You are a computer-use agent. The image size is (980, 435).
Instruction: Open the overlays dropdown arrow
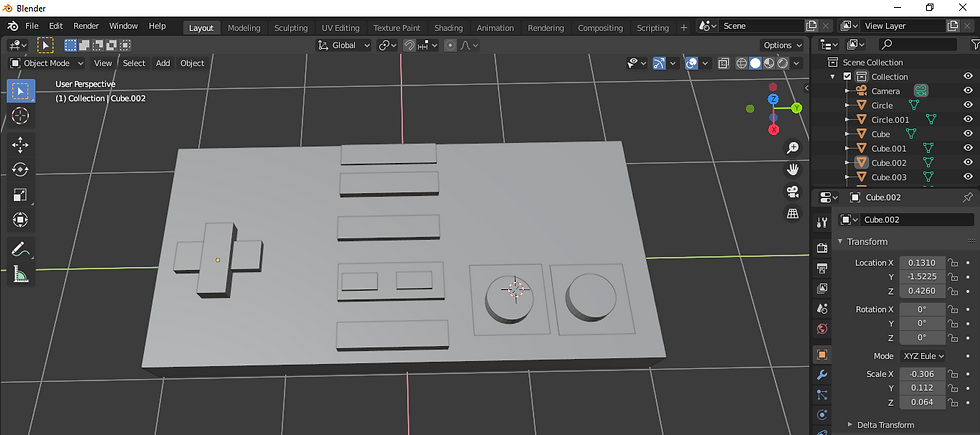pos(706,63)
